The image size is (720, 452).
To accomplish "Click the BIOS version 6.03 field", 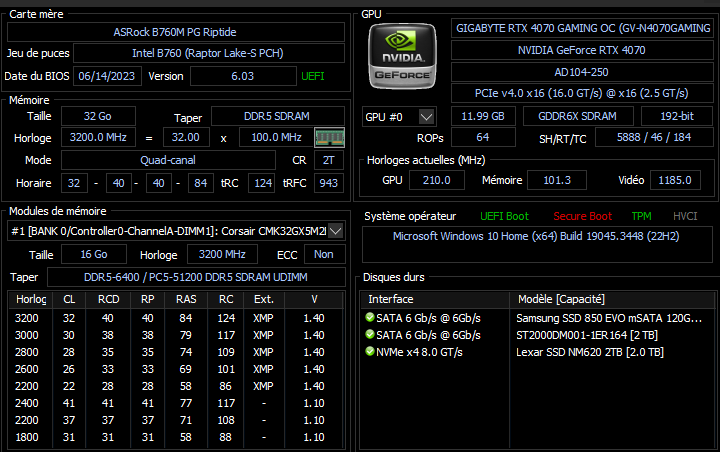I will click(x=243, y=76).
